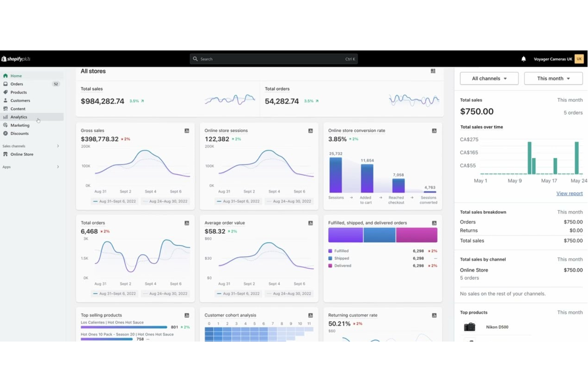Click inside the search field
This screenshot has width=588, height=392.
[x=273, y=58]
